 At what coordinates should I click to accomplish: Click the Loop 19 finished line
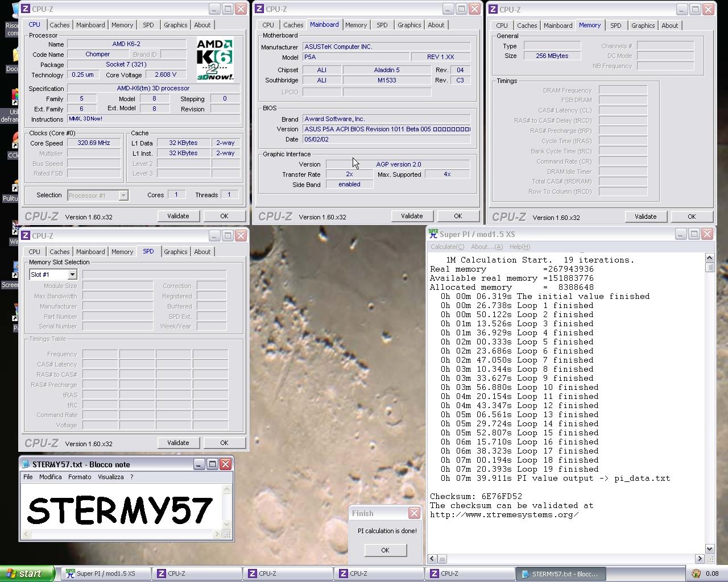click(x=519, y=469)
